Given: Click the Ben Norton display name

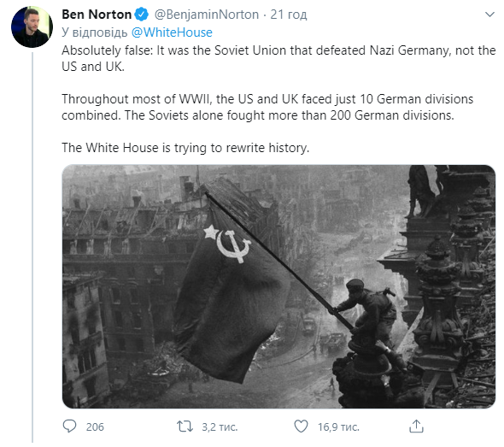Looking at the screenshot, I should point(97,15).
